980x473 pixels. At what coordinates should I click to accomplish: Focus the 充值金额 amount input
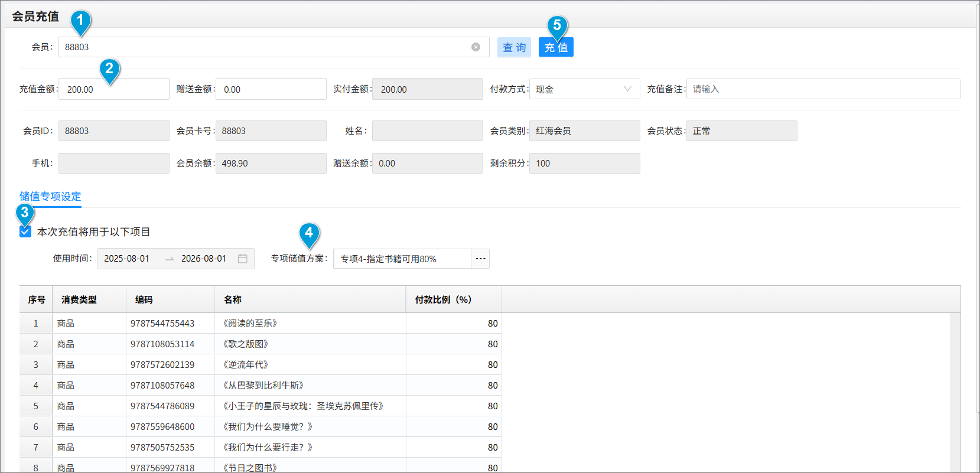(113, 89)
